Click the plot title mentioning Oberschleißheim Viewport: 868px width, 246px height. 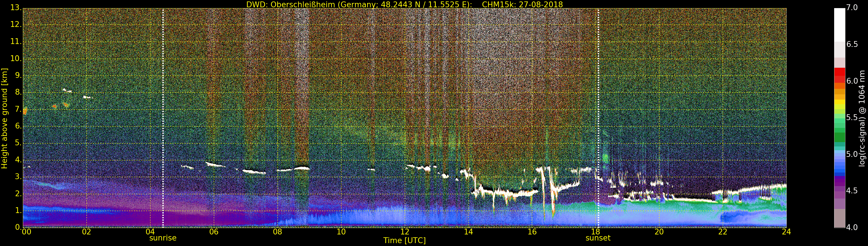coord(404,4)
